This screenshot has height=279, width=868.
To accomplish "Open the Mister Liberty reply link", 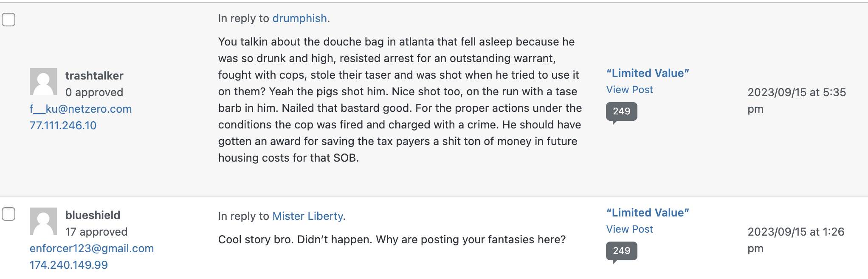I will [307, 216].
